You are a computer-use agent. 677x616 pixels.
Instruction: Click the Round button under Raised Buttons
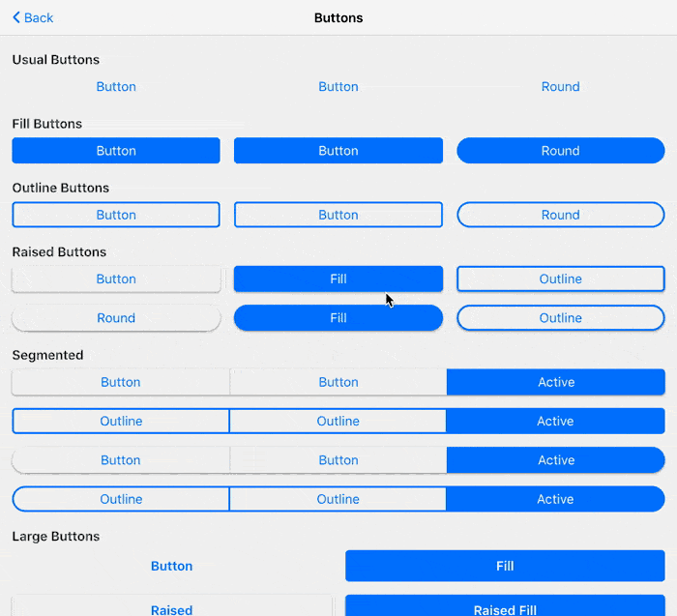tap(116, 318)
